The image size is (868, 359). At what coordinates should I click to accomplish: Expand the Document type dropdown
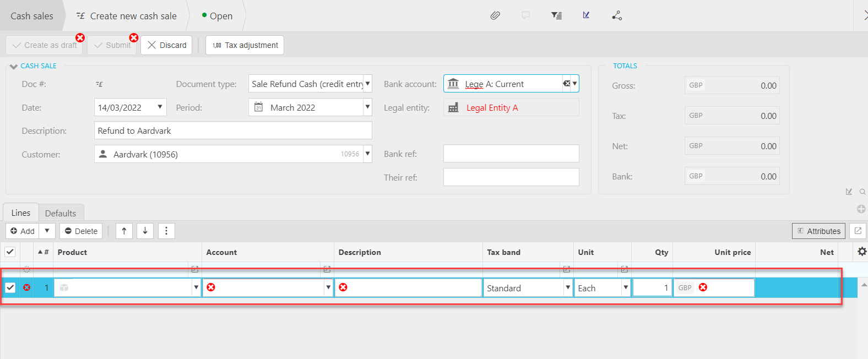[367, 84]
